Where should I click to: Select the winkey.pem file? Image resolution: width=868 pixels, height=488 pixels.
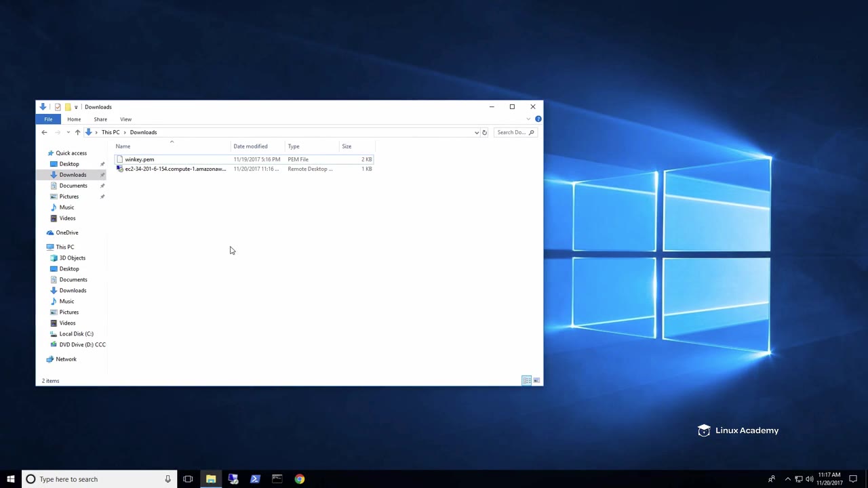click(x=139, y=159)
